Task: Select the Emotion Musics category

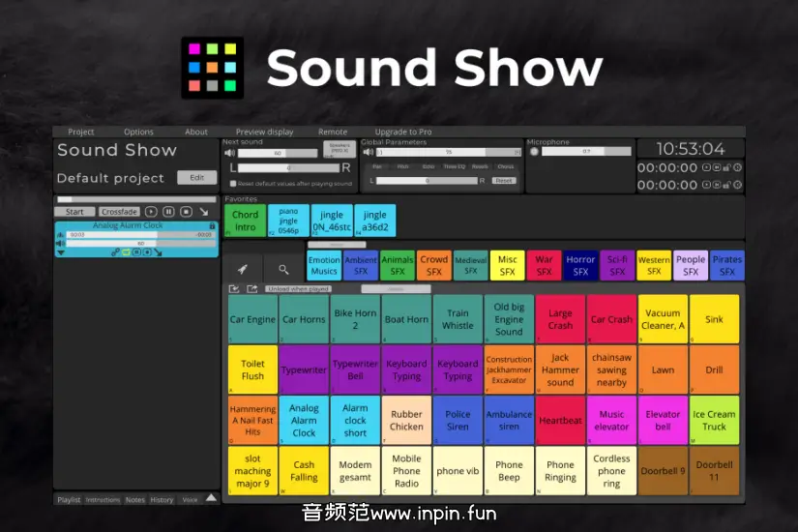Action: [x=324, y=265]
